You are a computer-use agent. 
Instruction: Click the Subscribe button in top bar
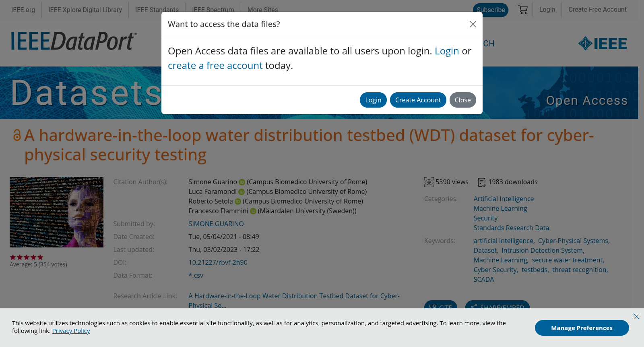click(x=491, y=10)
